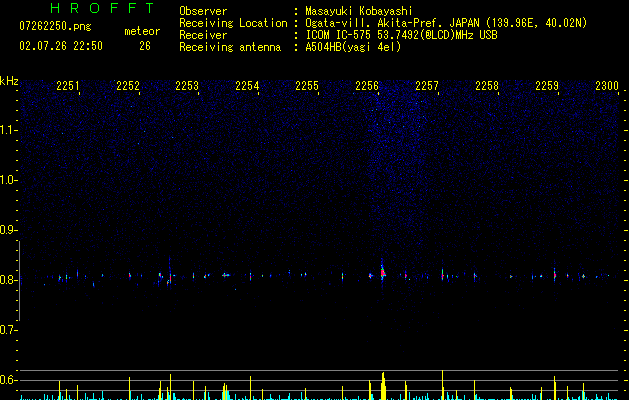Click the kHz axis unit label
The width and height of the screenshot is (629, 400).
9,81
